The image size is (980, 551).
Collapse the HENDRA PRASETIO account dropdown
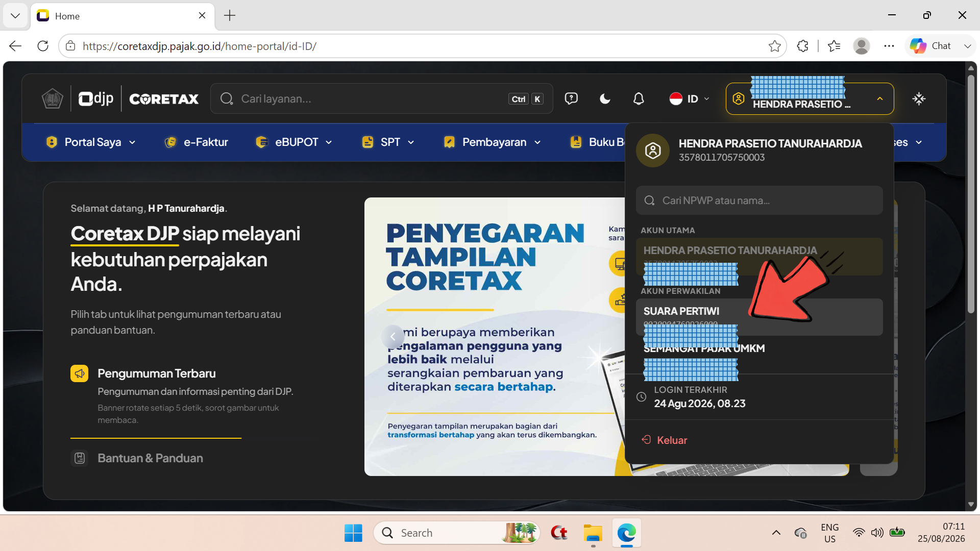click(x=810, y=98)
